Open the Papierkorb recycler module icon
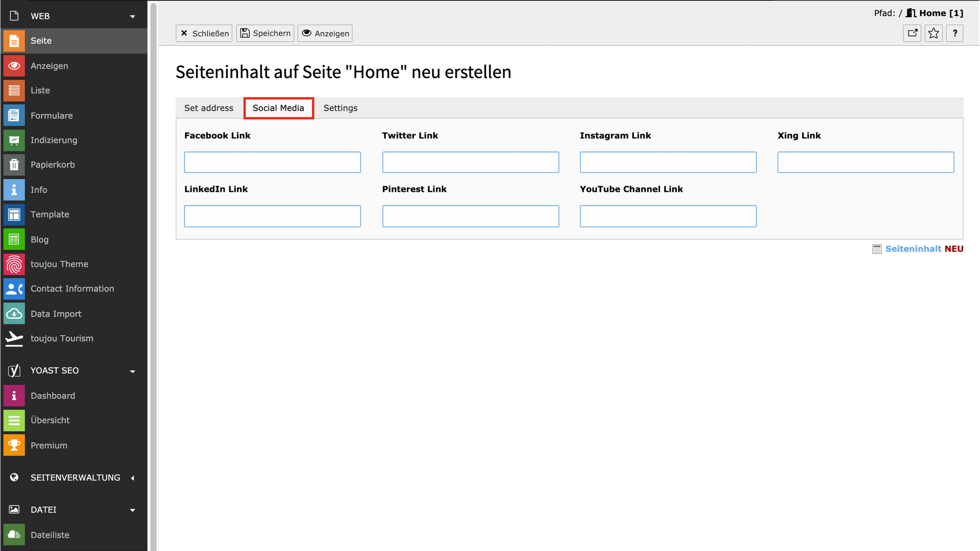The height and width of the screenshot is (551, 980). tap(14, 165)
